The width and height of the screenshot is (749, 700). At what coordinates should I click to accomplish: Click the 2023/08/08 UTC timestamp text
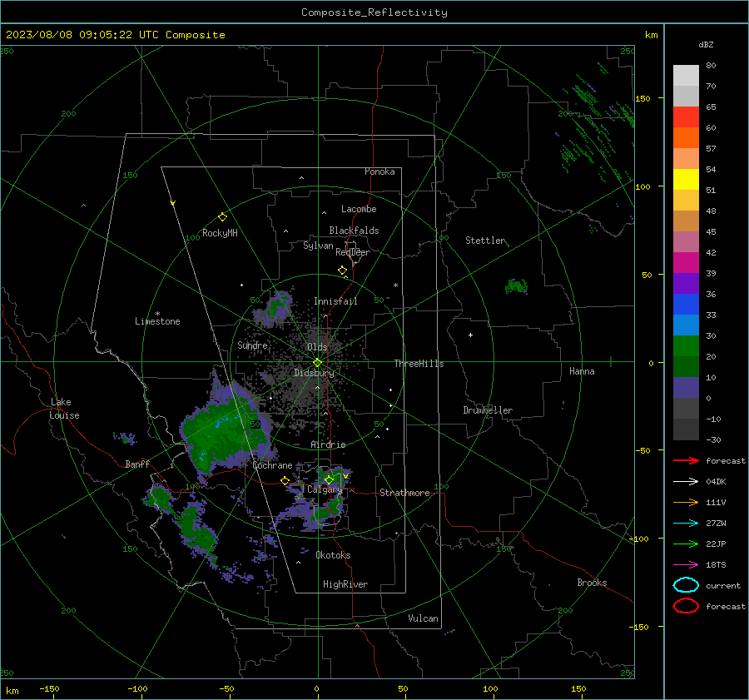(x=115, y=35)
